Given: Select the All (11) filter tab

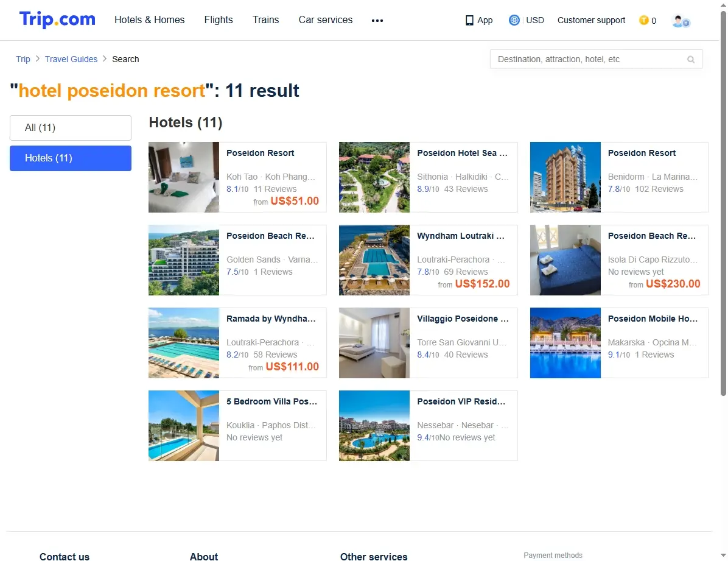Looking at the screenshot, I should click(x=71, y=127).
